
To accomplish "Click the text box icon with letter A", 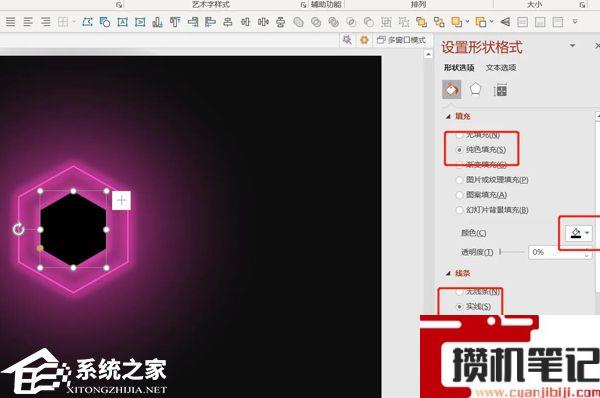I will (x=122, y=22).
